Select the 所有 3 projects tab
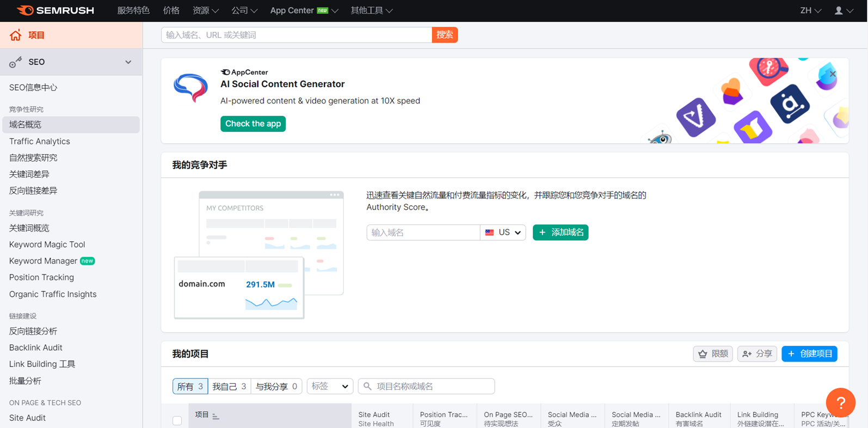 tap(190, 386)
